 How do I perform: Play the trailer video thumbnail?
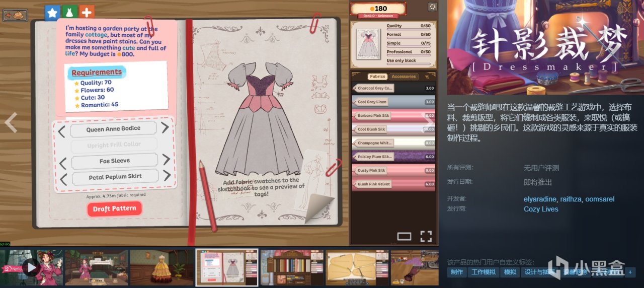32,267
